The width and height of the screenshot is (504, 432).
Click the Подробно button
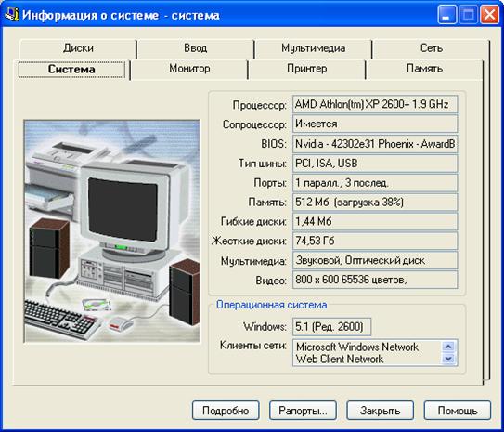(226, 411)
